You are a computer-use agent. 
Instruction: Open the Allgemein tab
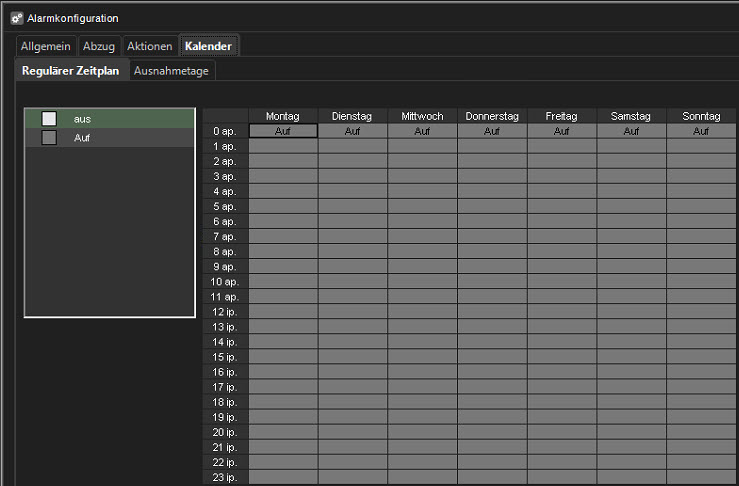click(x=47, y=47)
